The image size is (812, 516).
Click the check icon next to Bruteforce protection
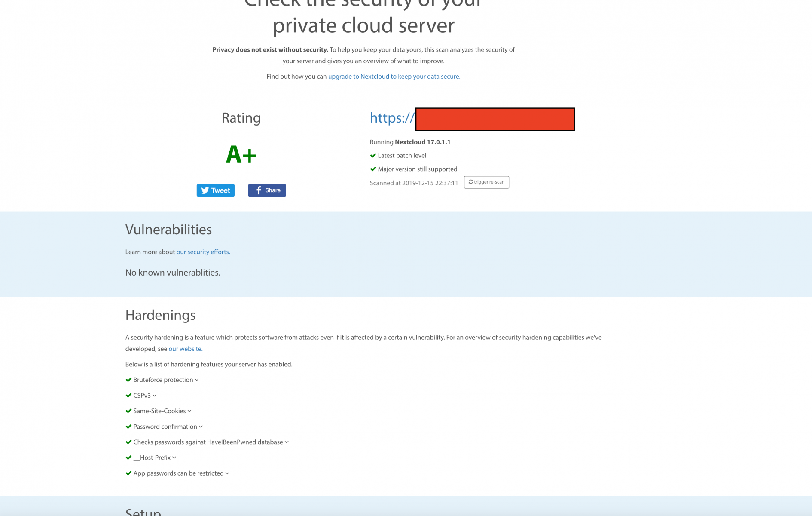pyautogui.click(x=128, y=380)
